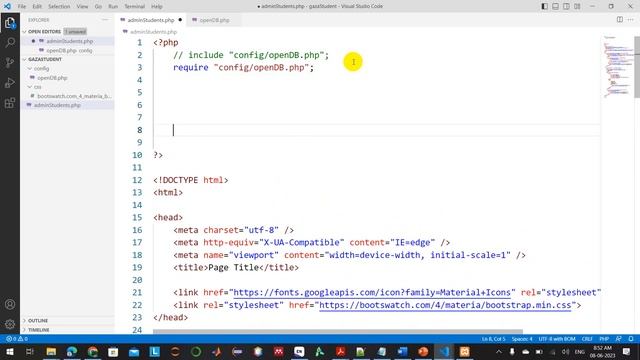The image size is (640, 360).
Task: Toggle the primary side bar visibility
Action: point(544,6)
